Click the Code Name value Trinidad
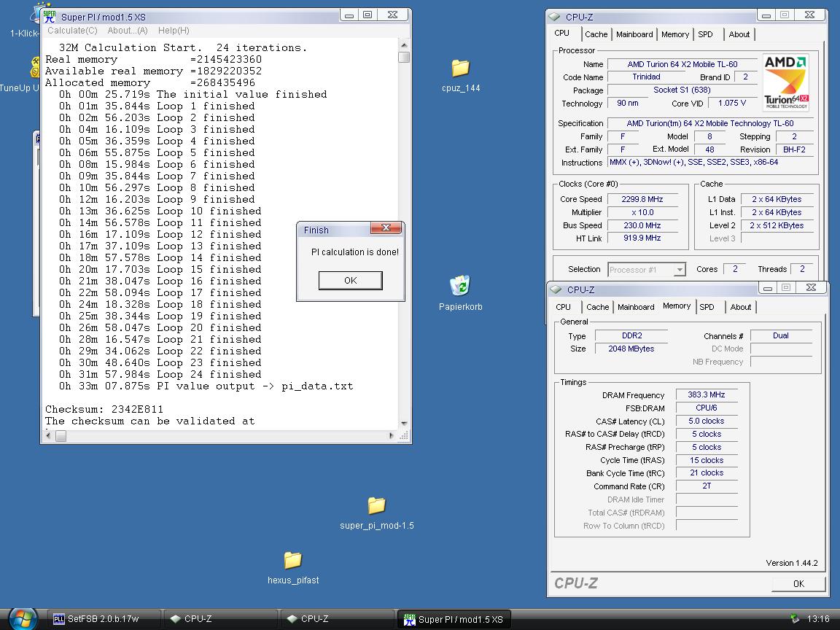The height and width of the screenshot is (630, 840). pos(647,77)
